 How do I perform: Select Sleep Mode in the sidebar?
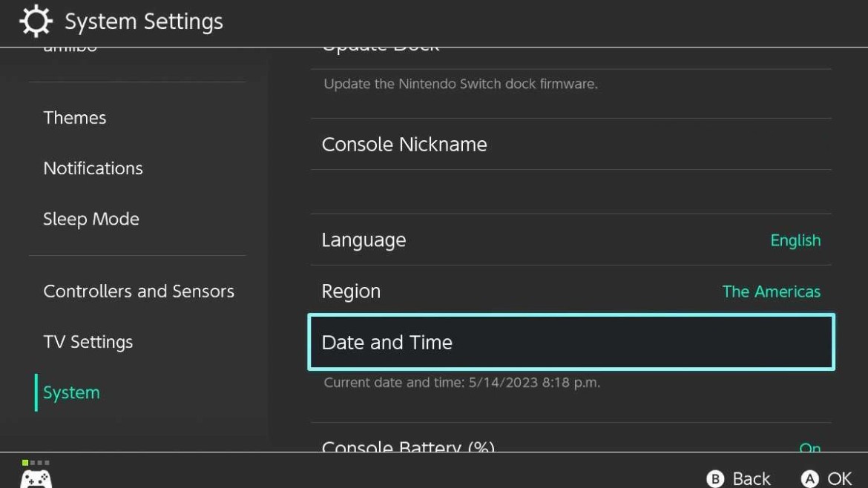tap(91, 219)
